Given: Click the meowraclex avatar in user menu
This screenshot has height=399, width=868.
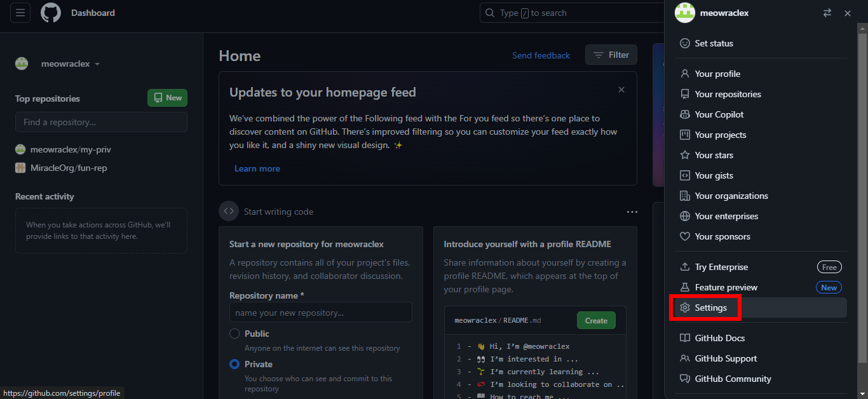Looking at the screenshot, I should click(684, 13).
